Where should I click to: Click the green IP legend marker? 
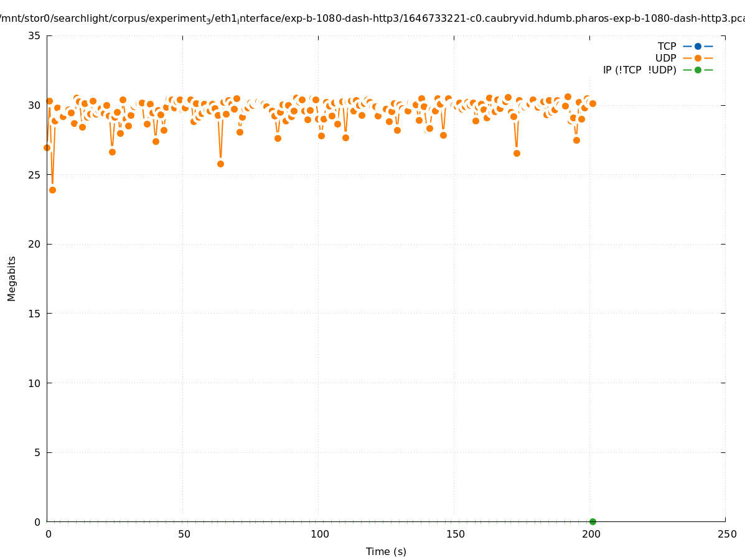pos(698,70)
